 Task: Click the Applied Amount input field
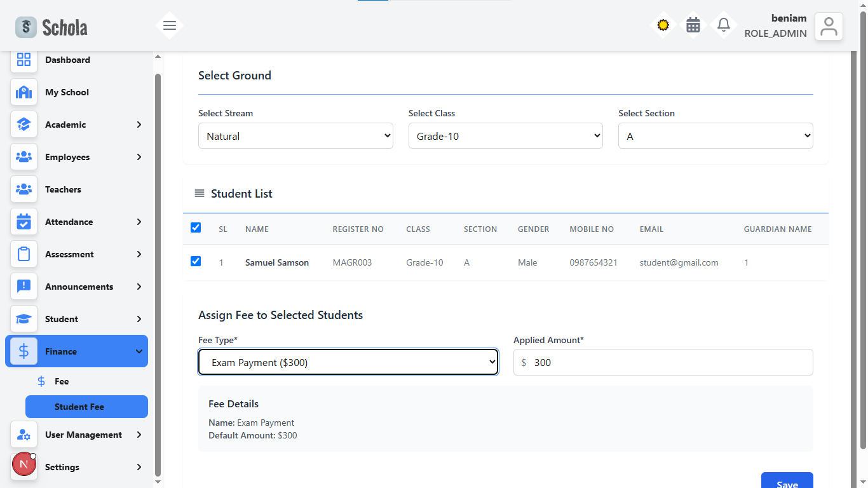[x=667, y=362]
